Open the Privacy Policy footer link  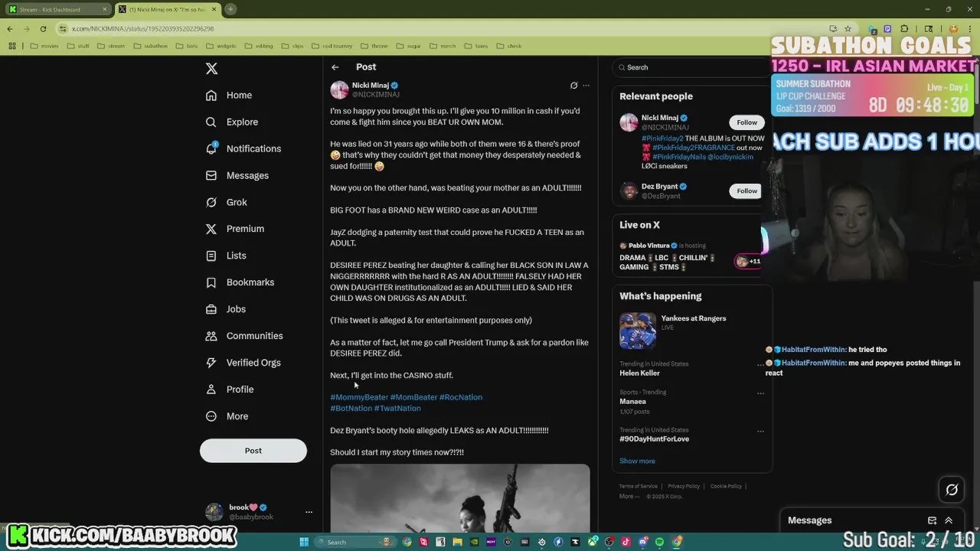click(x=684, y=487)
